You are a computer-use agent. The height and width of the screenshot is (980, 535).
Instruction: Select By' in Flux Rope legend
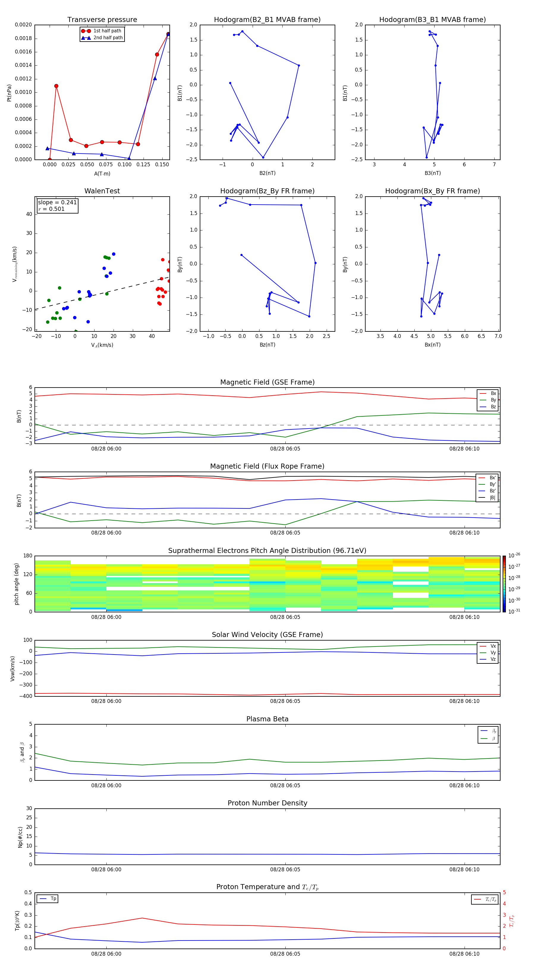click(x=488, y=484)
